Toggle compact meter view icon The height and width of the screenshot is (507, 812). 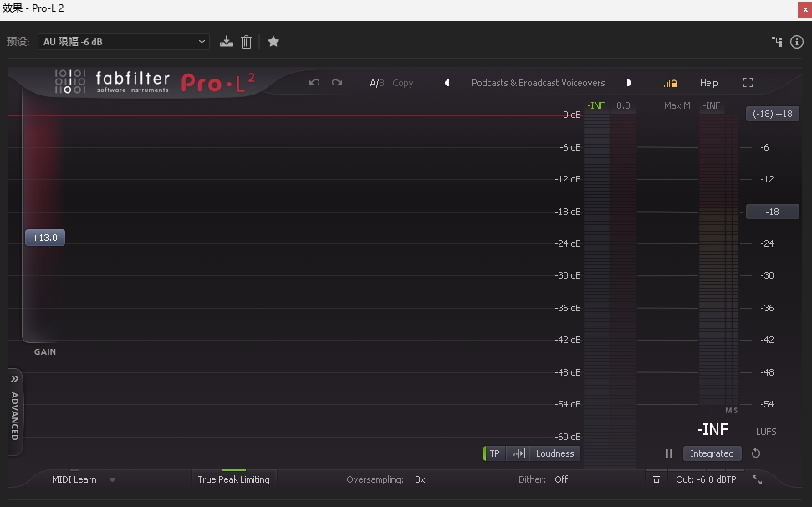pos(656,479)
